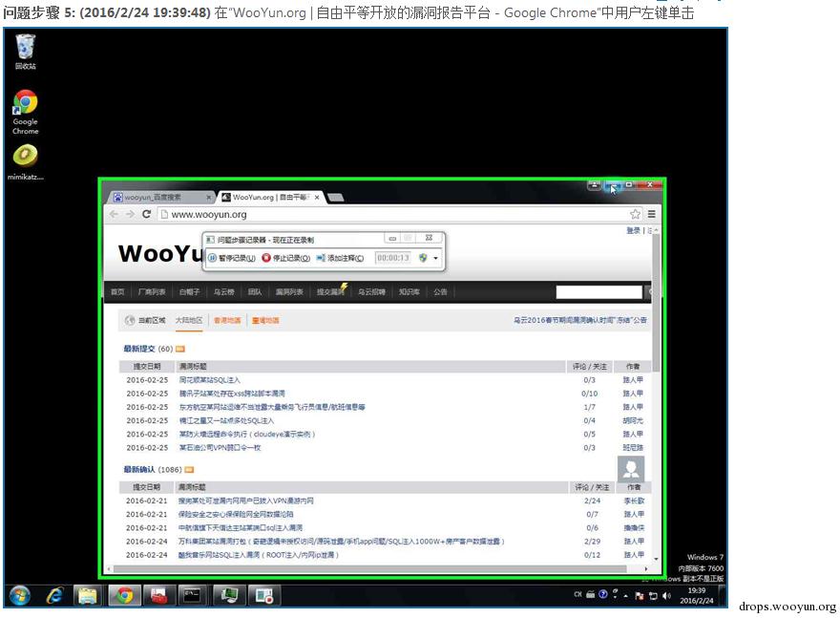Open the xss跨站脚本漏洞 report
The width and height of the screenshot is (840, 618).
pos(232,394)
